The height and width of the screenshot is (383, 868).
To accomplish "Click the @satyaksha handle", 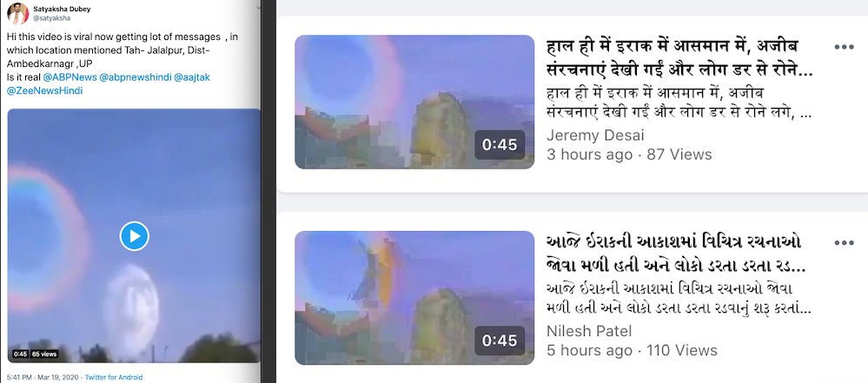I will tap(51, 18).
